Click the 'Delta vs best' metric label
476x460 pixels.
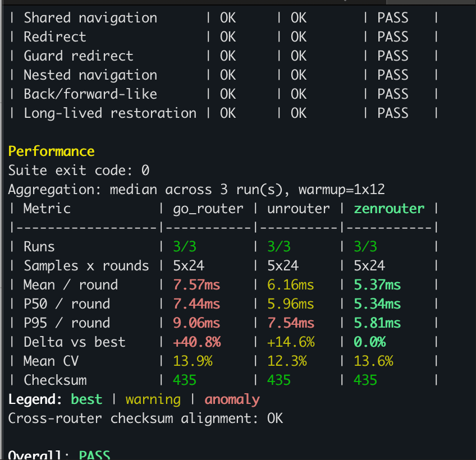75,342
